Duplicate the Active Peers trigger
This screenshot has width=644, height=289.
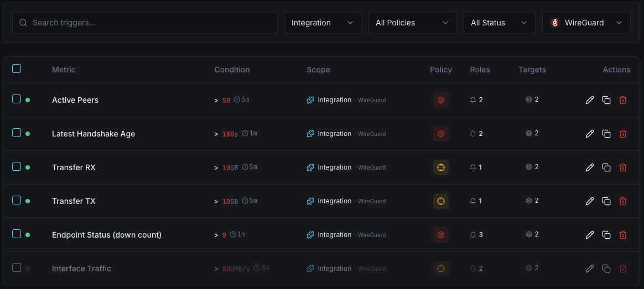point(606,100)
